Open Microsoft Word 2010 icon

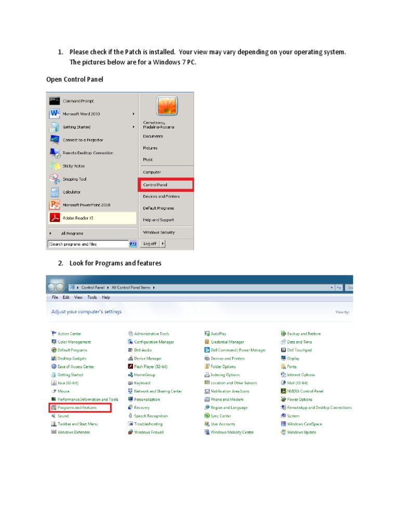coord(54,114)
